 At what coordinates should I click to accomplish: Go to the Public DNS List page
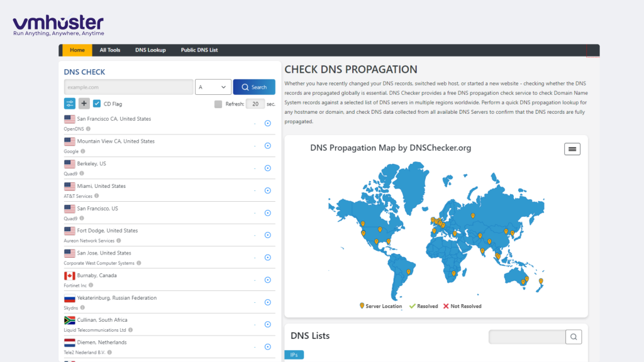pos(199,50)
